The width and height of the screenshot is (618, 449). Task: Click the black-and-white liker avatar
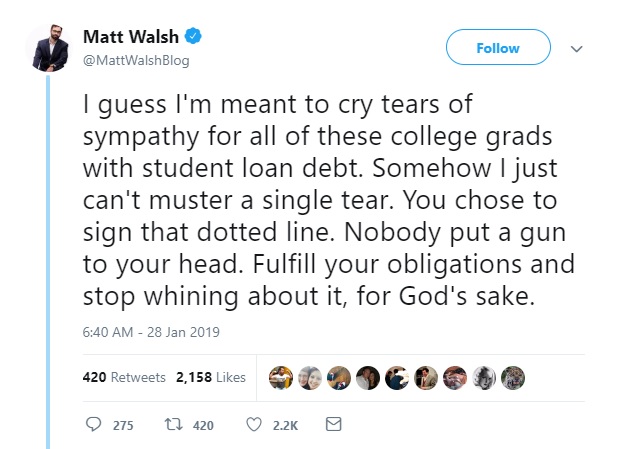[485, 377]
